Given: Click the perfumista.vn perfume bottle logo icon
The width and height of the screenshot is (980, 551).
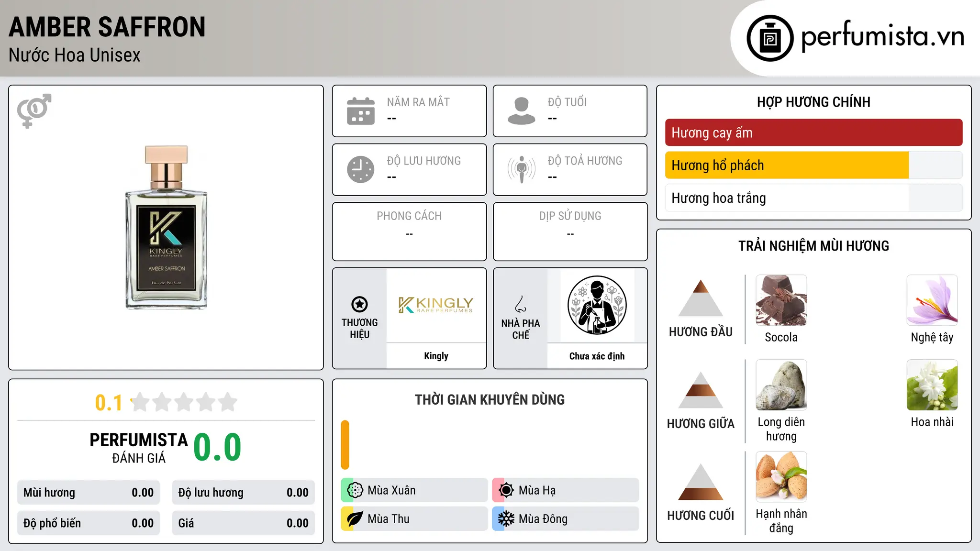Looking at the screenshot, I should click(770, 38).
